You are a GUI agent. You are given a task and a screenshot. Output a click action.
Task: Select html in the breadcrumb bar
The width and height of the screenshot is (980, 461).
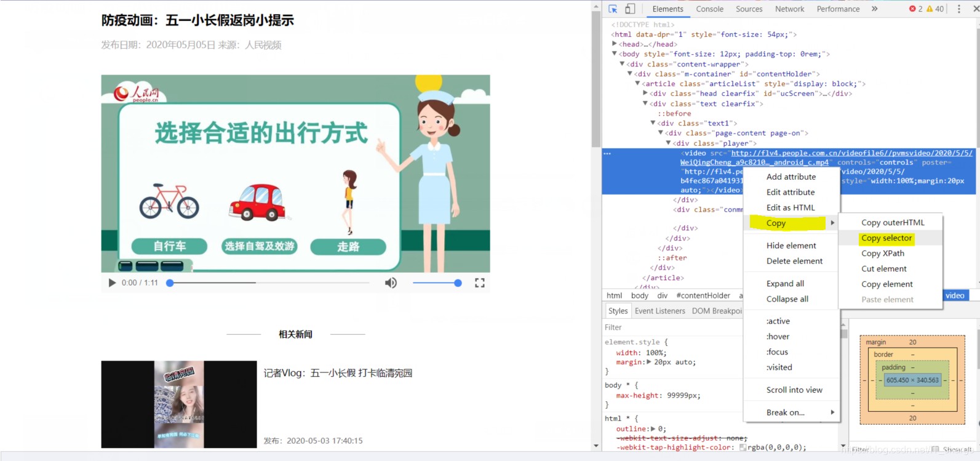click(x=614, y=295)
